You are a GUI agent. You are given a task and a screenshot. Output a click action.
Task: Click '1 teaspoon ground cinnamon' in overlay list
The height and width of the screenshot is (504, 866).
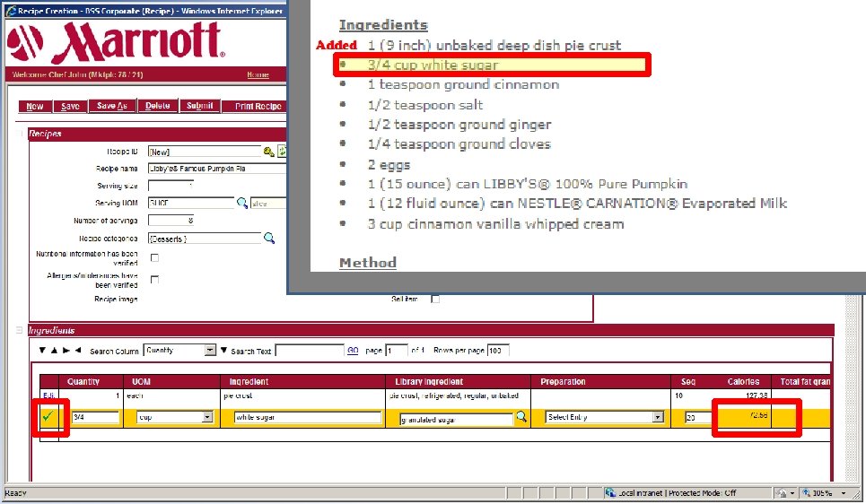463,84
